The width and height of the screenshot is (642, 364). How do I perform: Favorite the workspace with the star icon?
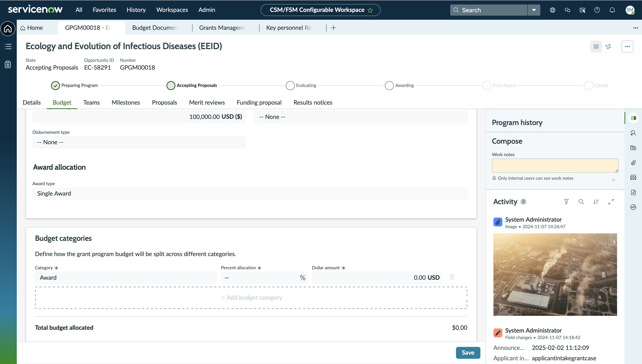click(x=370, y=10)
